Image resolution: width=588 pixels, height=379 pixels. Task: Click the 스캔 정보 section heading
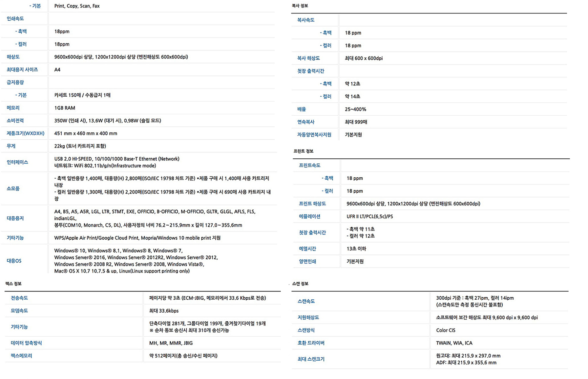tap(300, 284)
